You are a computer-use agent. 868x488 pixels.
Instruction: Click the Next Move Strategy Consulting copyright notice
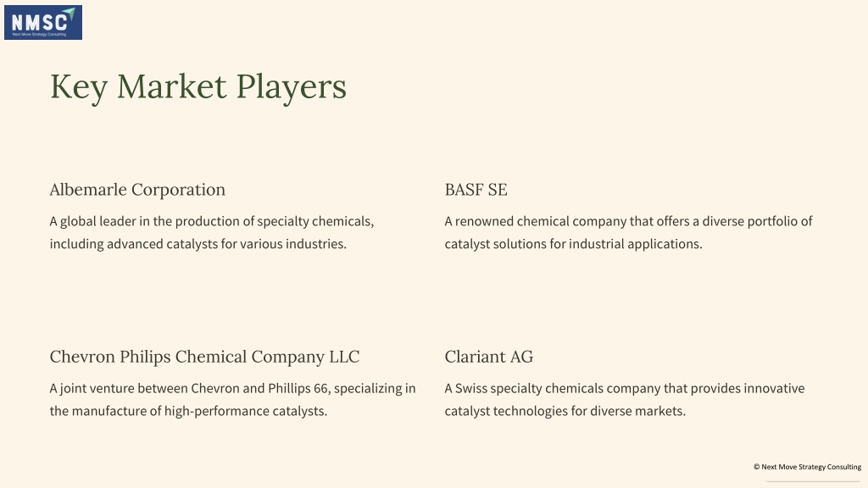[807, 467]
